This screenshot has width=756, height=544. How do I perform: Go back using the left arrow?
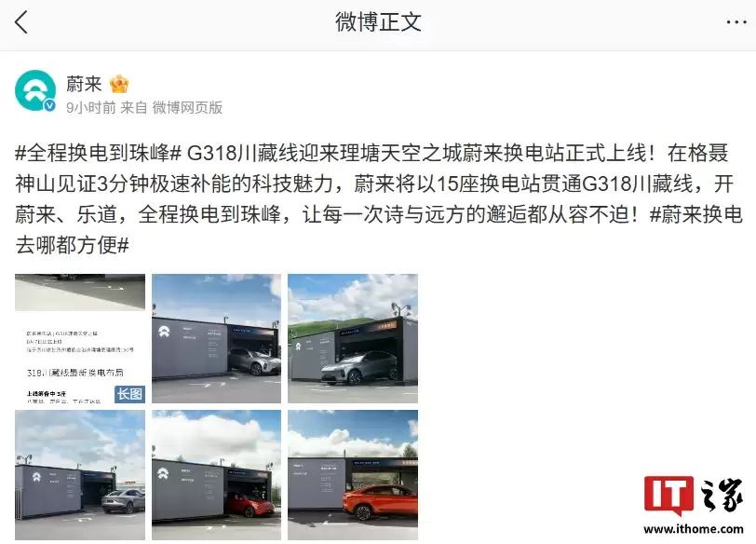pyautogui.click(x=21, y=22)
